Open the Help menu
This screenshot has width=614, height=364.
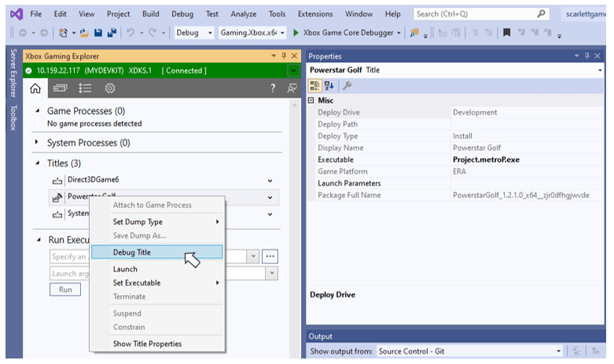393,14
